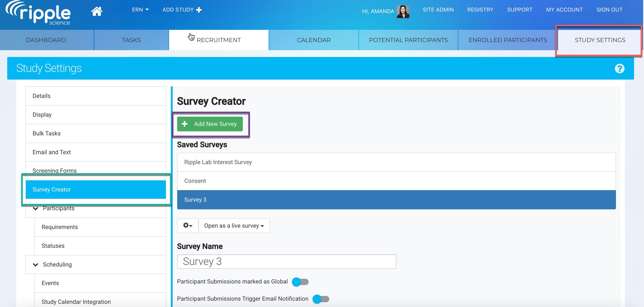Image resolution: width=644 pixels, height=307 pixels.
Task: Click the Survey Name input field
Action: [286, 262]
